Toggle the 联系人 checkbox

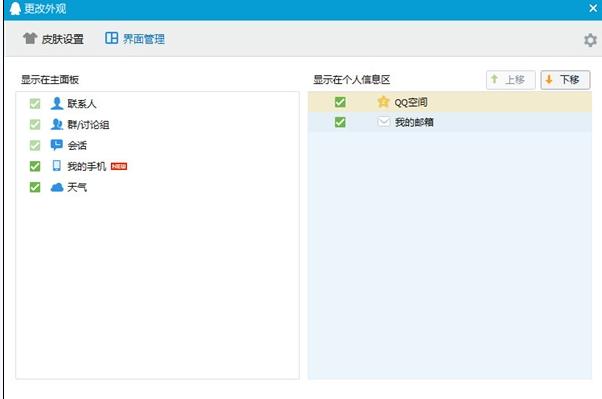tap(35, 104)
